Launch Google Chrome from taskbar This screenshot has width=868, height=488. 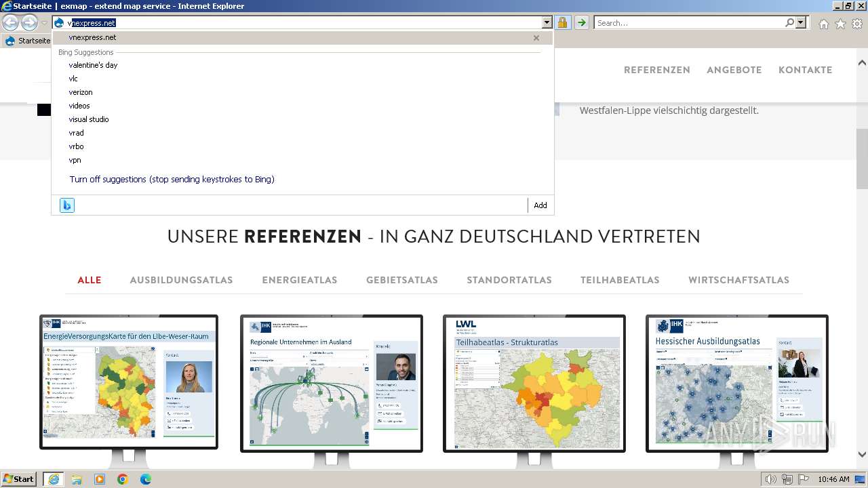[x=123, y=479]
